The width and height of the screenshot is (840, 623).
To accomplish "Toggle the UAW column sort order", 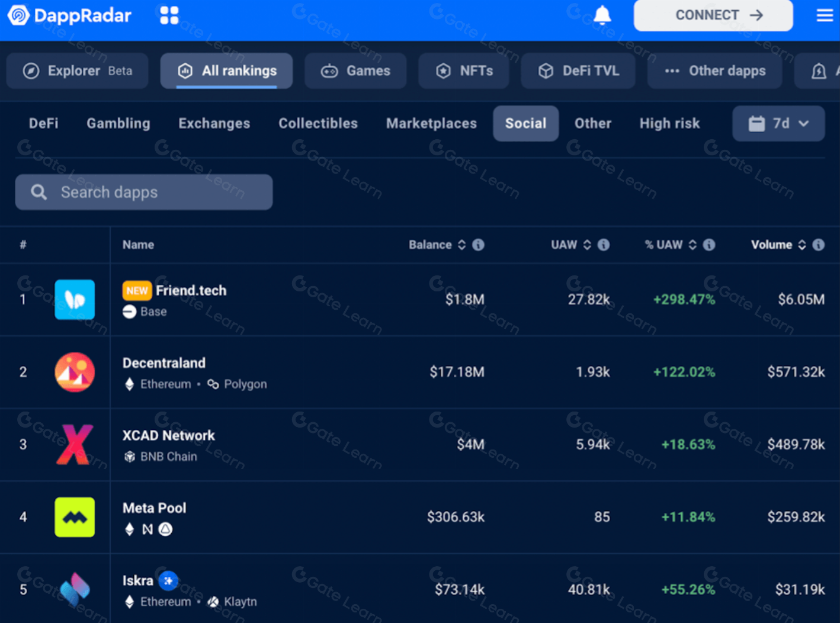I will click(x=587, y=245).
